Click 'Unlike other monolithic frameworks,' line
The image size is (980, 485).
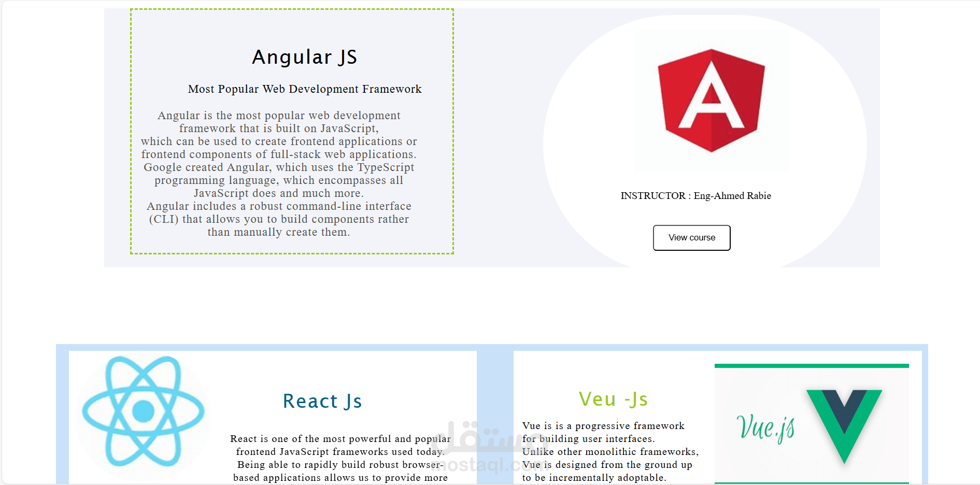(610, 452)
